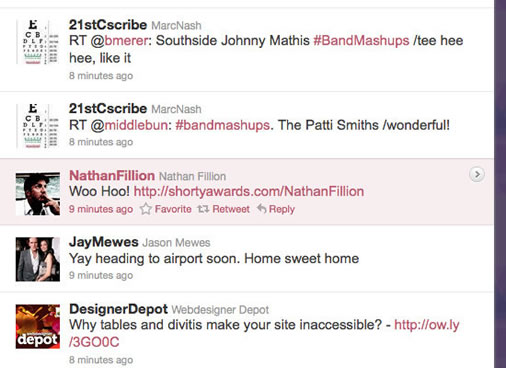
Task: Open JayMewes username link
Action: 104,242
